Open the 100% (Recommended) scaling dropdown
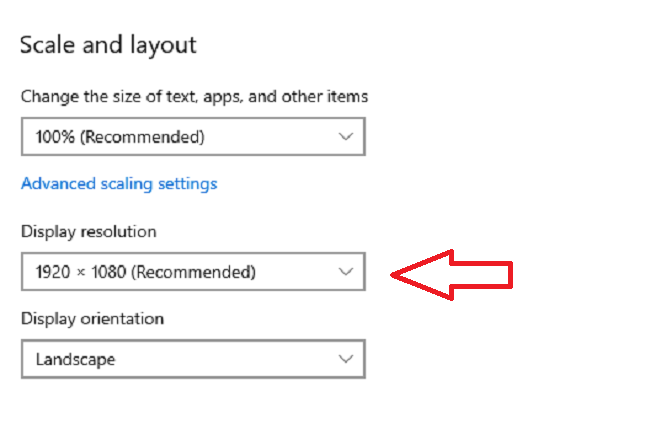 pyautogui.click(x=192, y=136)
